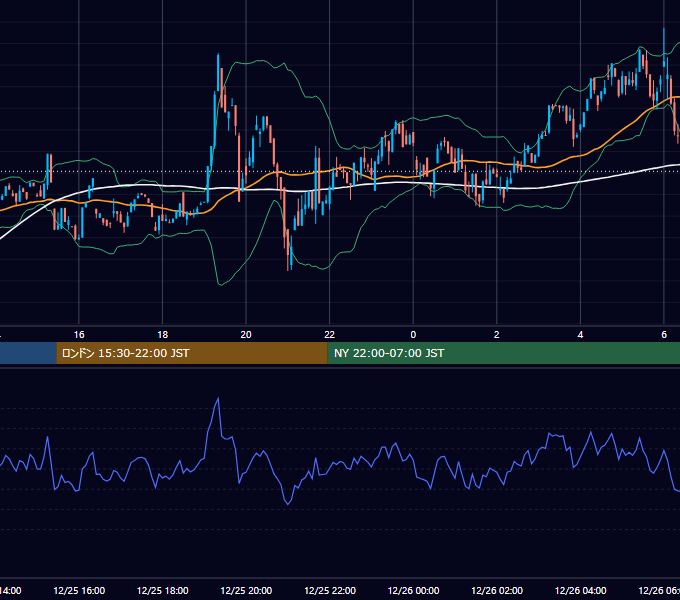Viewport: 680px width, 600px height.
Task: Click the 12/25 22:00 date label
Action: pos(330,590)
